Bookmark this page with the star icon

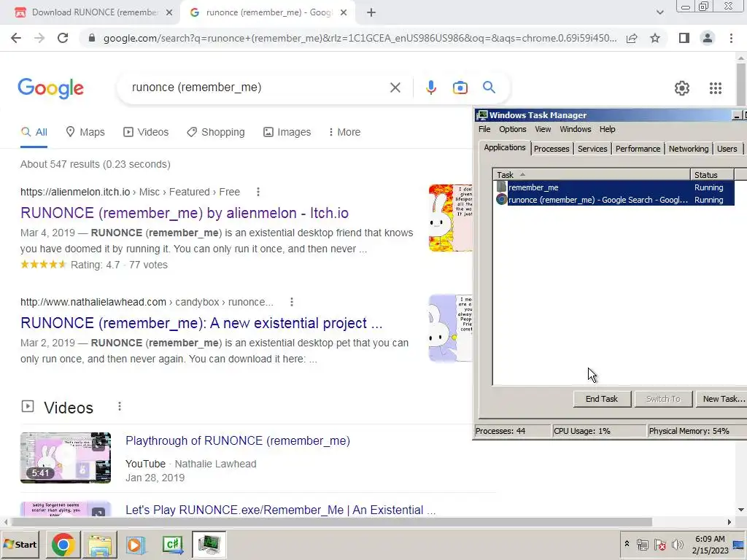click(655, 38)
